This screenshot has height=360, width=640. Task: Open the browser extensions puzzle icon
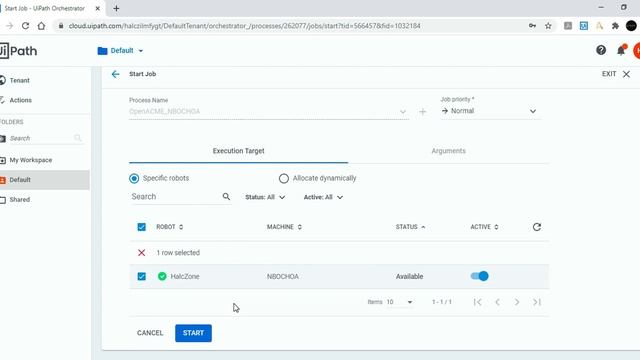pos(615,26)
